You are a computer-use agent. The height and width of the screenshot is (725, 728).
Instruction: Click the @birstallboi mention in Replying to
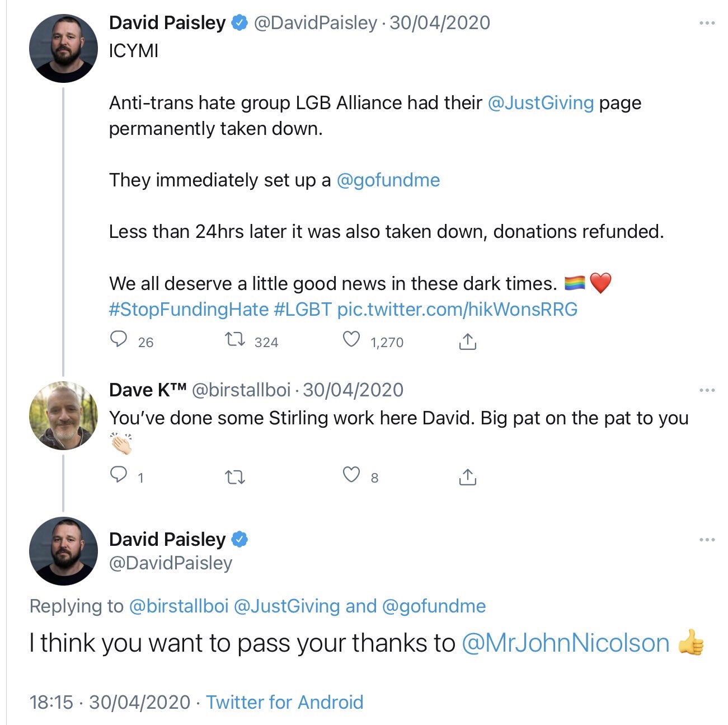179,606
